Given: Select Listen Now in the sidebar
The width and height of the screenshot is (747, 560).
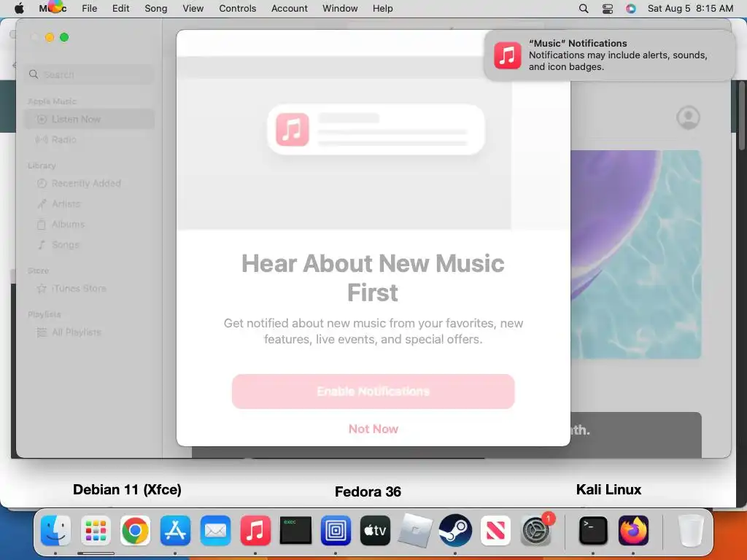Looking at the screenshot, I should point(90,119).
